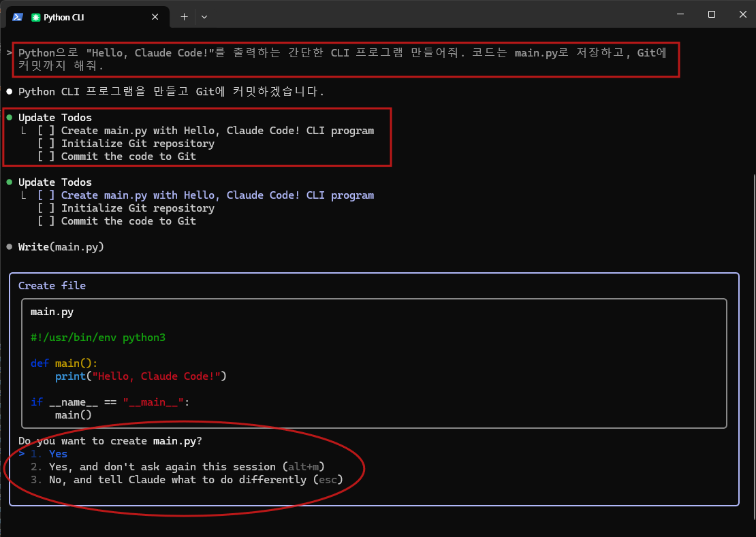
Task: Select the Python CLI tab
Action: point(88,17)
